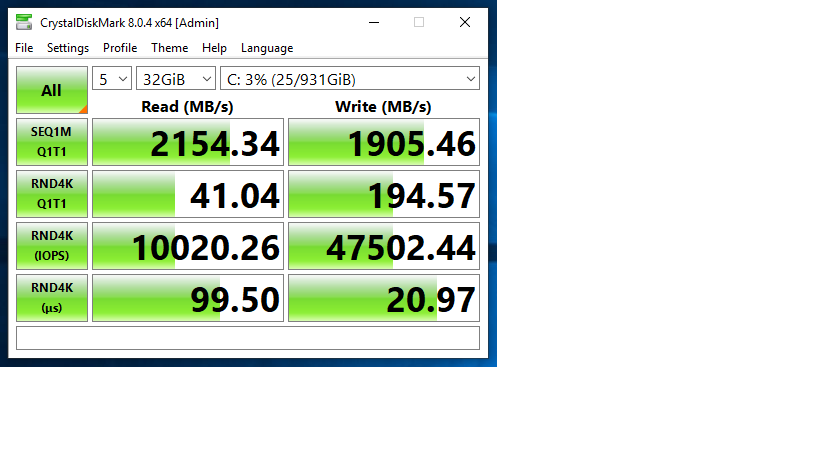The height and width of the screenshot is (460, 819).
Task: Click the Write (MB/s) column header
Action: [383, 107]
